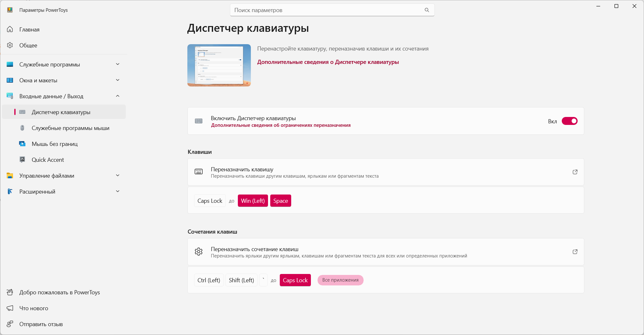644x335 pixels.
Task: Click the Параметры PowerToys window title
Action: 44,10
